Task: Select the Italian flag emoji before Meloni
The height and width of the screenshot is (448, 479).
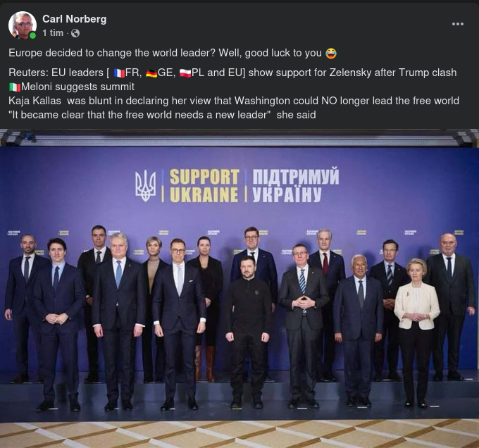Action: pyautogui.click(x=15, y=87)
